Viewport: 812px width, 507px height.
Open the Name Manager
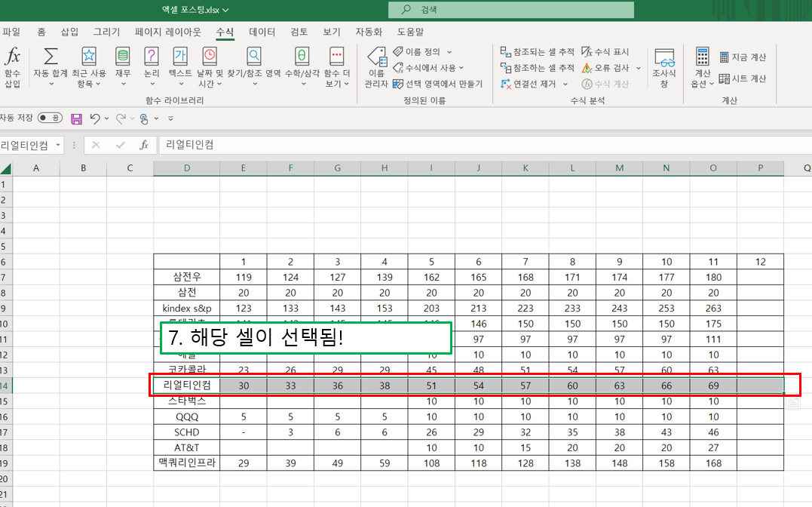[x=376, y=67]
